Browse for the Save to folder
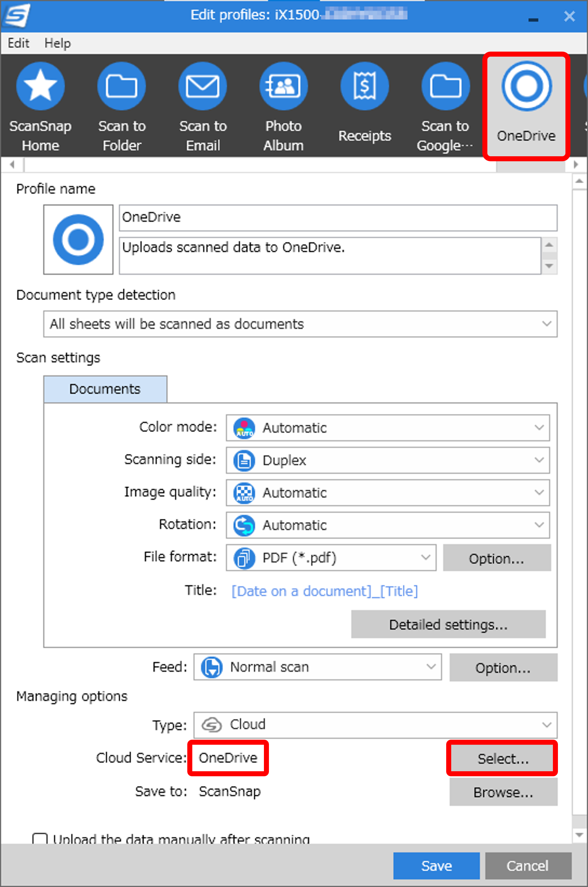 503,792
